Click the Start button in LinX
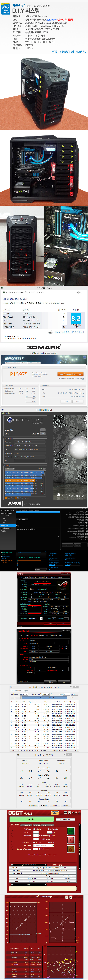This screenshot has width=88, height=980. [16, 698]
